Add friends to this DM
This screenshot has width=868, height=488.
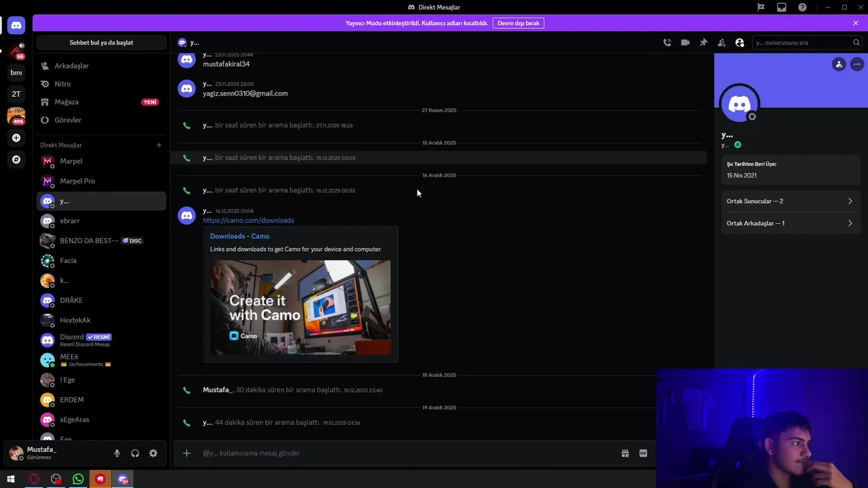coord(722,43)
